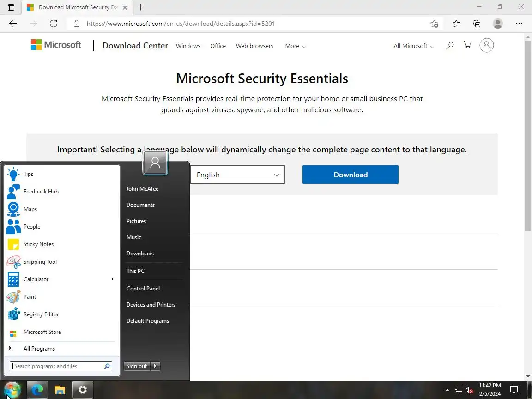Viewport: 532px width, 399px height.
Task: Open Downloads from Start menu
Action: click(x=140, y=254)
